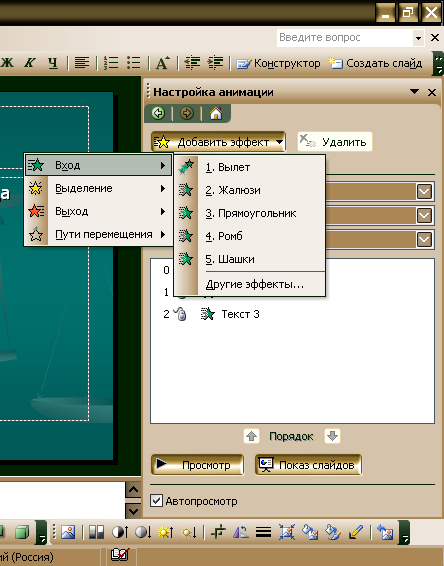The height and width of the screenshot is (566, 444).
Task: Click the Введите вопрос input field
Action: (345, 38)
